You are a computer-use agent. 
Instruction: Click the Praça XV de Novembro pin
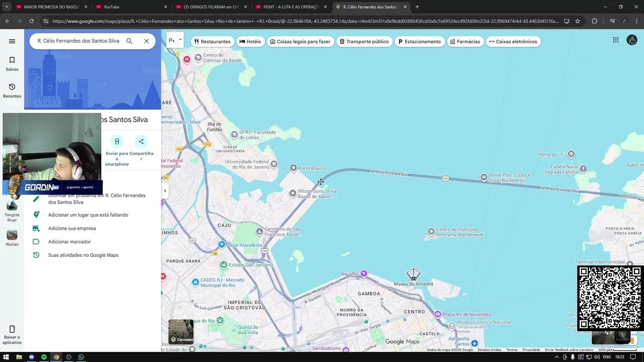438,314
